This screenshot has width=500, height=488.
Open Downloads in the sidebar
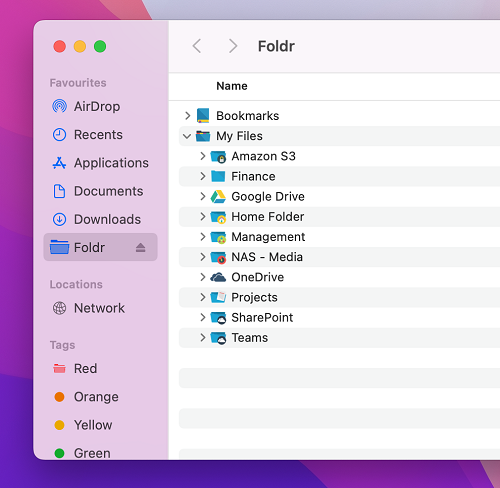click(x=97, y=219)
